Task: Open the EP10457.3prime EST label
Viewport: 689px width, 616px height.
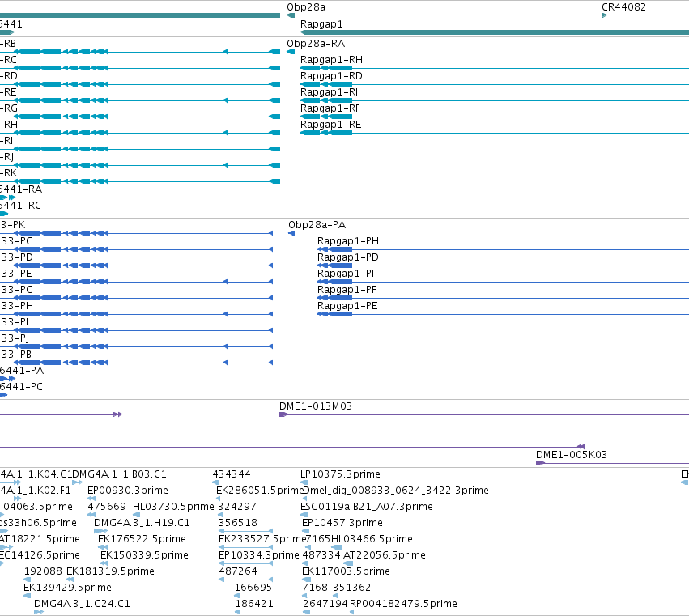Action: pos(342,523)
